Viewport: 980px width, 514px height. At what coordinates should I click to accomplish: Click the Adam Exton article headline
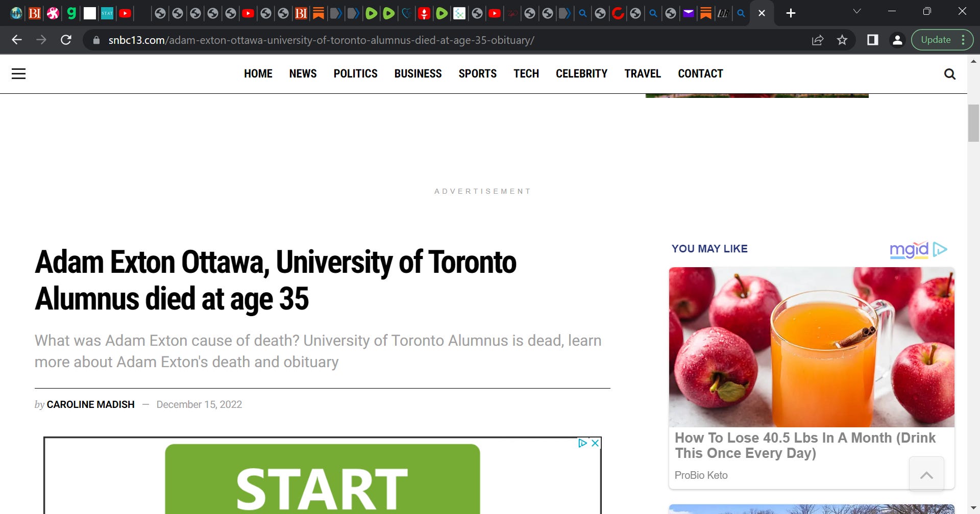[x=276, y=280]
